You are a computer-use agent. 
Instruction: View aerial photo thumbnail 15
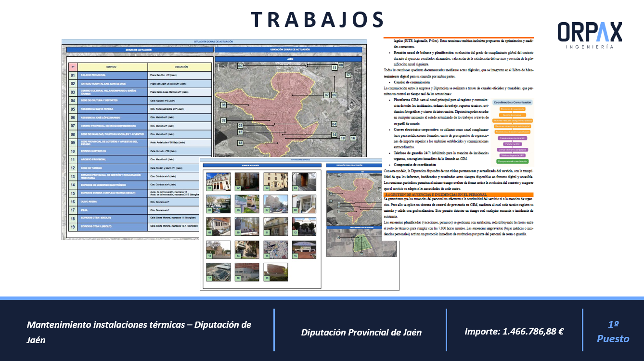pyautogui.click(x=276, y=249)
